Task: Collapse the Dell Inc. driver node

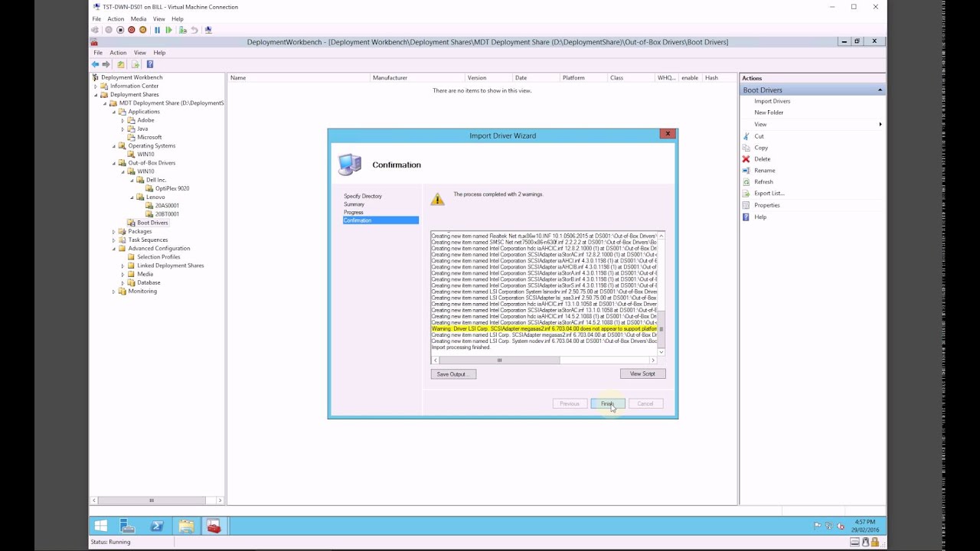Action: (132, 180)
